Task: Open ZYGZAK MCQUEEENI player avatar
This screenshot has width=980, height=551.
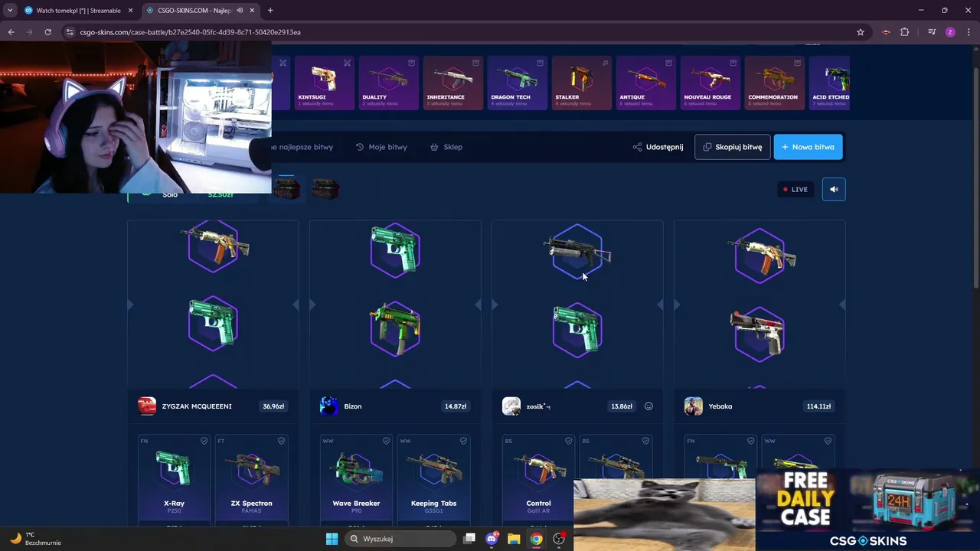Action: click(x=147, y=406)
